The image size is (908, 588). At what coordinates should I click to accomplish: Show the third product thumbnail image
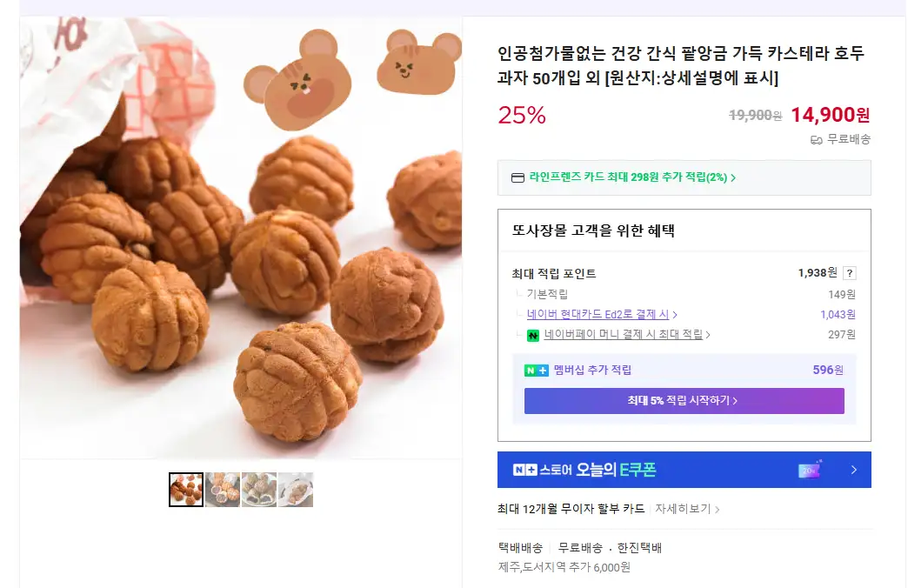point(259,490)
